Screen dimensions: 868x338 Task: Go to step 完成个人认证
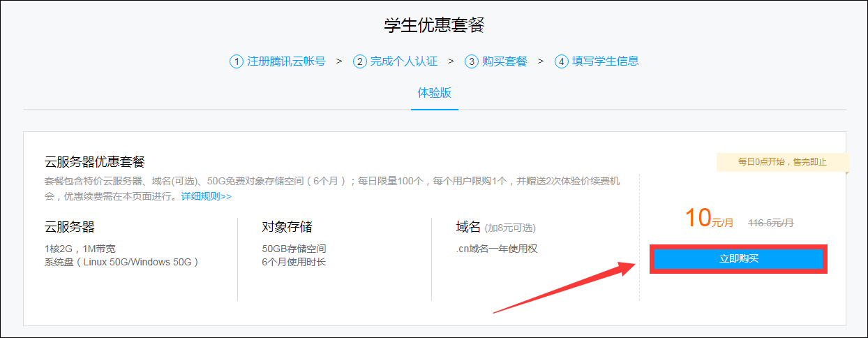(404, 61)
